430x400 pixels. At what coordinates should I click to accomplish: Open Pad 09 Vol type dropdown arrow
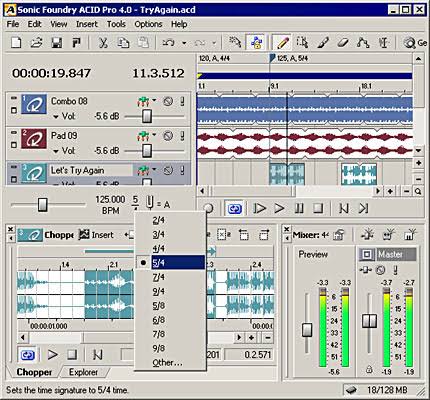(56, 151)
